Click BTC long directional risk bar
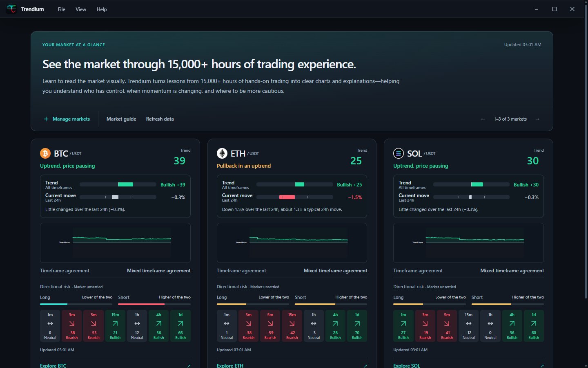588x368 pixels. [76, 304]
